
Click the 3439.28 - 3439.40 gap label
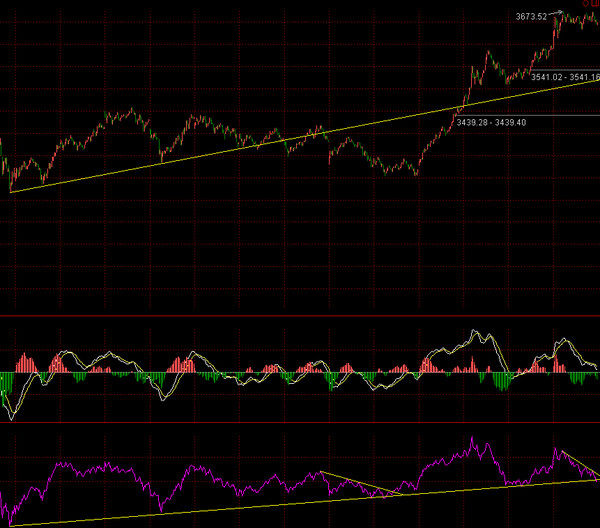(491, 122)
